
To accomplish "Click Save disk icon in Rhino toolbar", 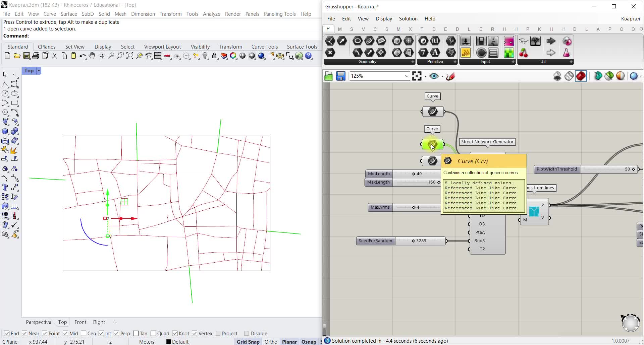I will pos(26,56).
